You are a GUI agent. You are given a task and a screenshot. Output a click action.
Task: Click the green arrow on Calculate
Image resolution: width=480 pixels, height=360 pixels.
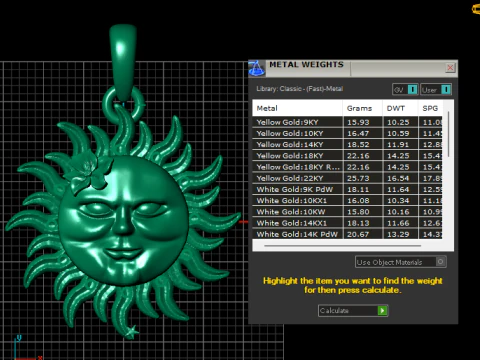click(x=382, y=311)
